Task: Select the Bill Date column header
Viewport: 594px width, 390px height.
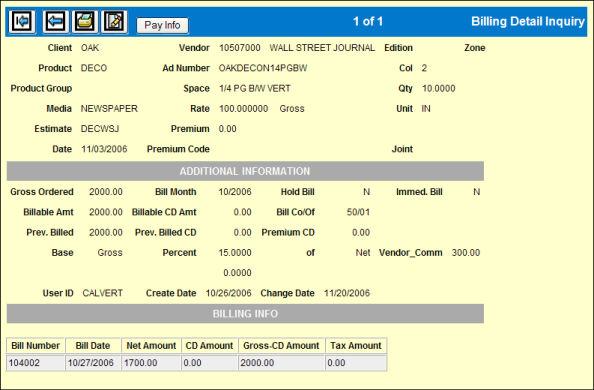Action: coord(93,346)
